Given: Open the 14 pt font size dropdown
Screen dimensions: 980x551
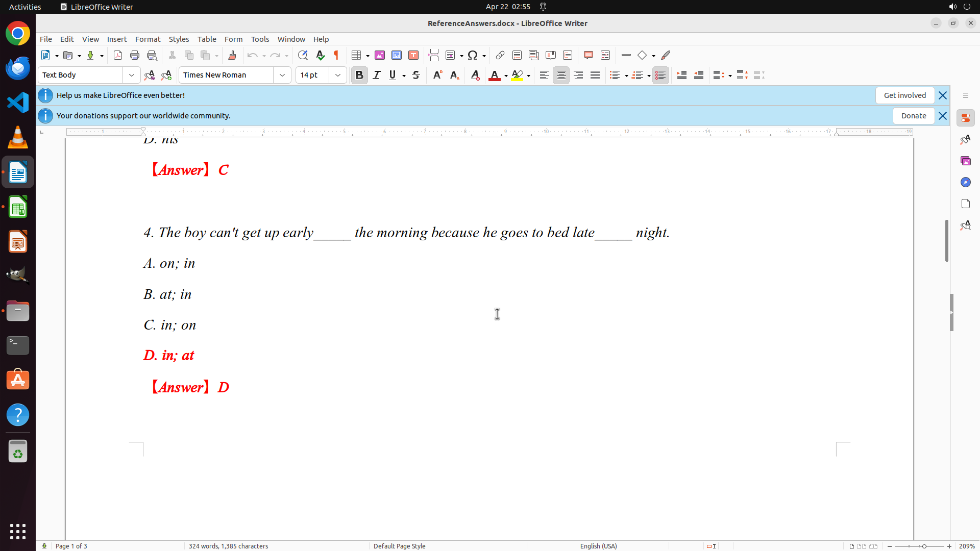Looking at the screenshot, I should point(338,75).
